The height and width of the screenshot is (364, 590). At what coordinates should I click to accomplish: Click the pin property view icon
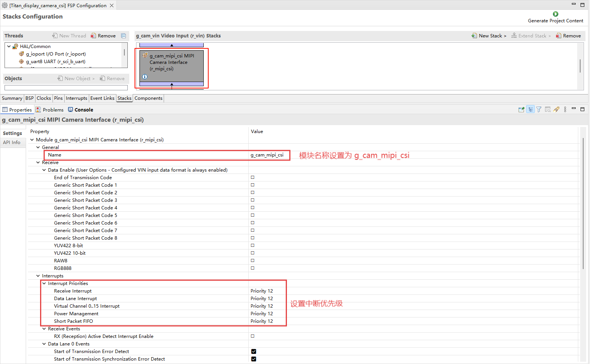click(521, 110)
